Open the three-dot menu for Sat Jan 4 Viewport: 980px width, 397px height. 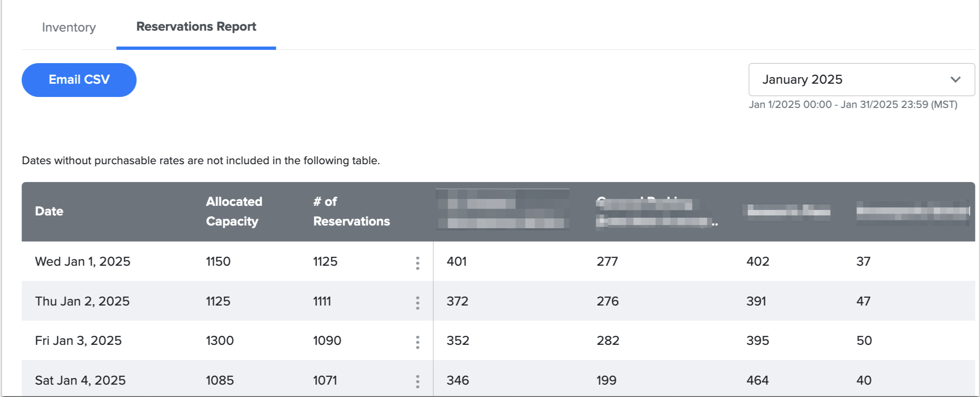417,381
